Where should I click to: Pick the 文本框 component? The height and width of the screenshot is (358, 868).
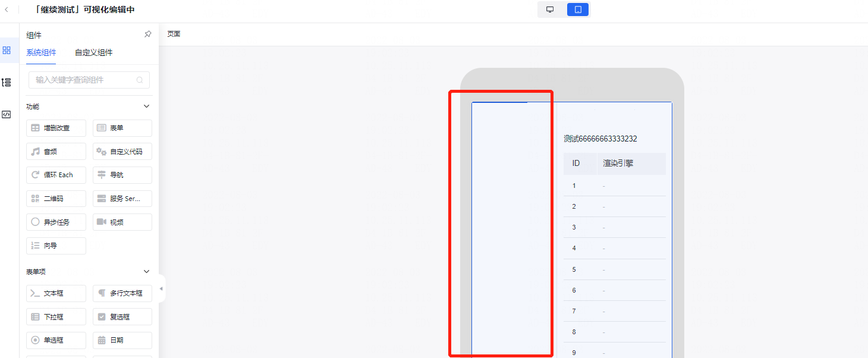tap(56, 293)
